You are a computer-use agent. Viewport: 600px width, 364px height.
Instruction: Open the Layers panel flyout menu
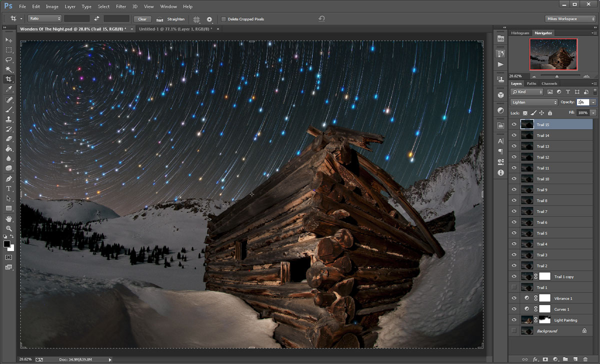pos(594,83)
